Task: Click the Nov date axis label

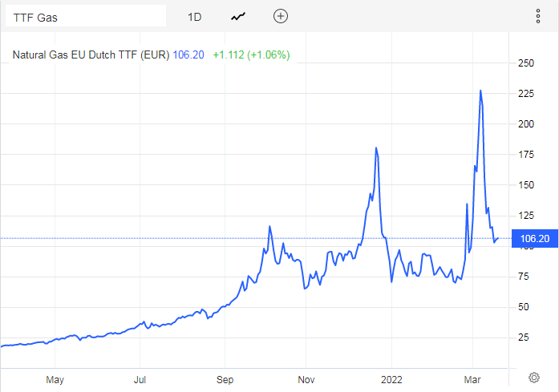Action: click(x=306, y=380)
